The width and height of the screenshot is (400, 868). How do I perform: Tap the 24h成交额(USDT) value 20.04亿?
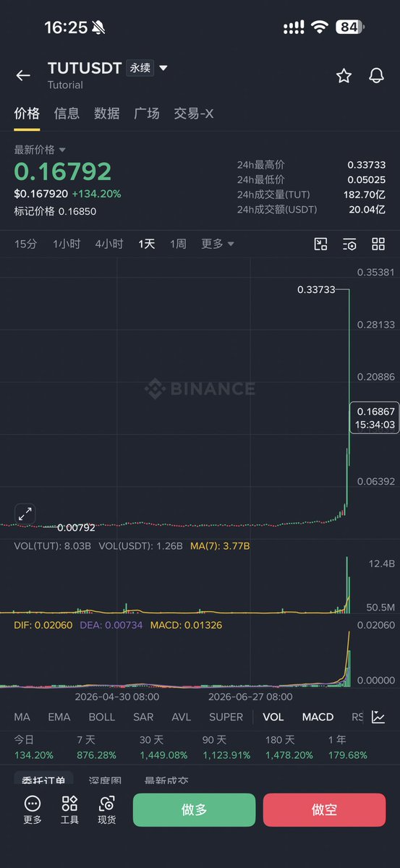tap(366, 210)
